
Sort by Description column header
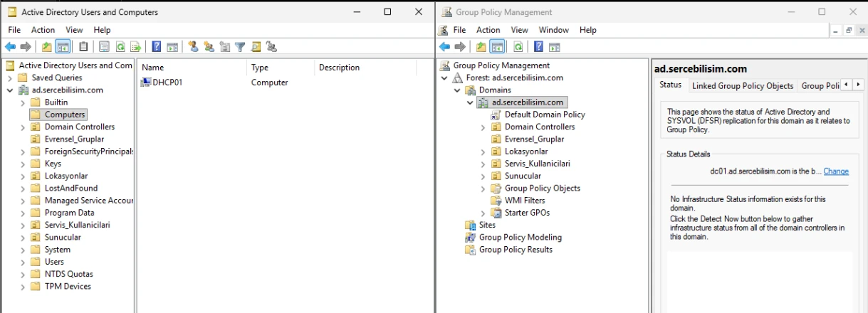pos(365,68)
